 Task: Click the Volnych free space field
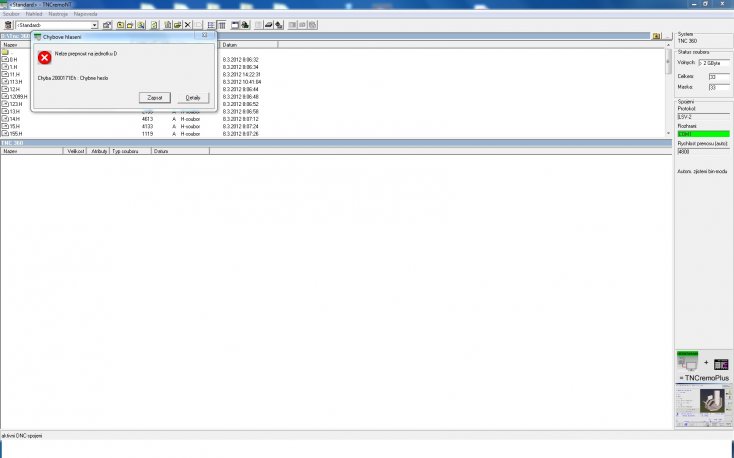(x=713, y=64)
